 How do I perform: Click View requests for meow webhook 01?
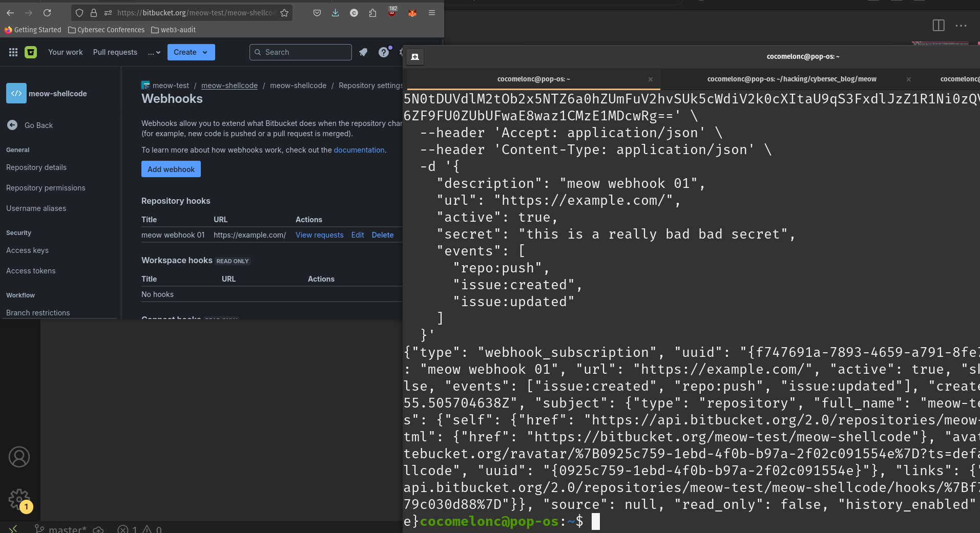tap(320, 235)
